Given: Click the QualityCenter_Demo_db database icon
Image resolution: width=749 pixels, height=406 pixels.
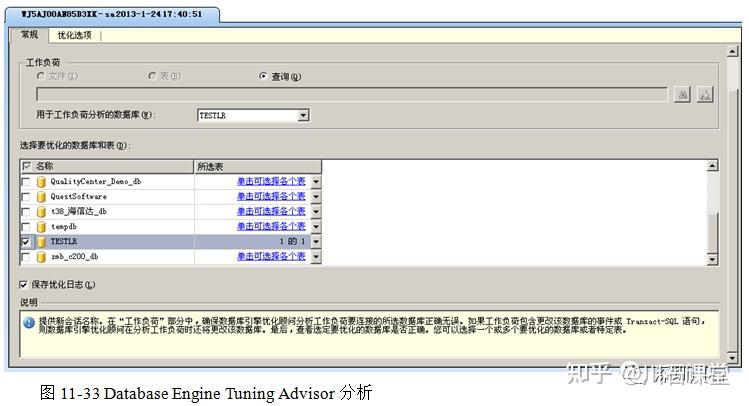Looking at the screenshot, I should tap(42, 182).
